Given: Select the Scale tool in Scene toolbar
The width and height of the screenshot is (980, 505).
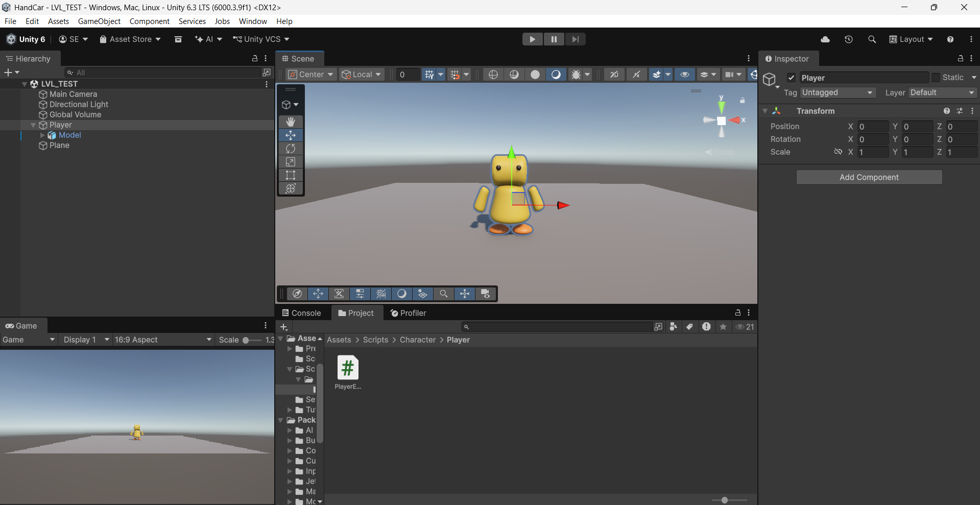Looking at the screenshot, I should pos(291,162).
